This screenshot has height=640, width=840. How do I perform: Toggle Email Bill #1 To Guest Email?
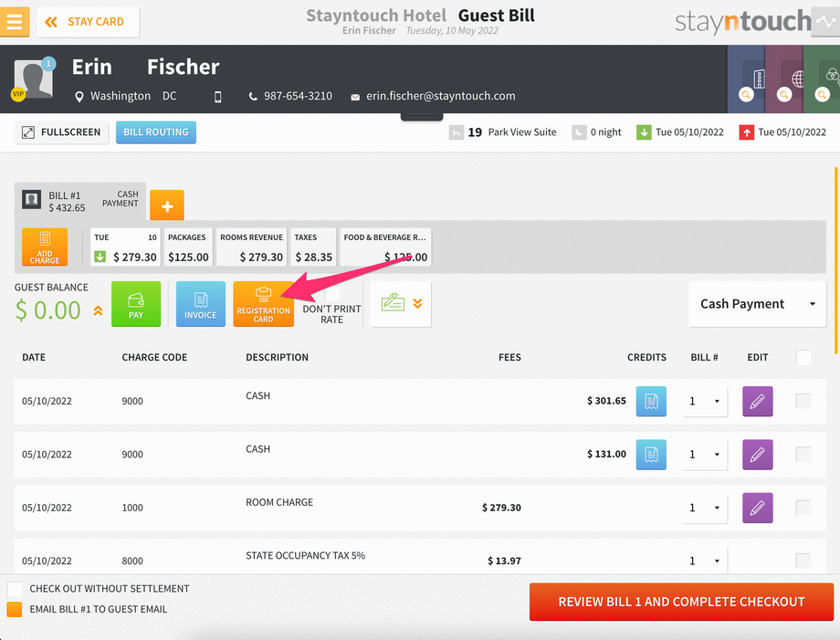click(15, 610)
